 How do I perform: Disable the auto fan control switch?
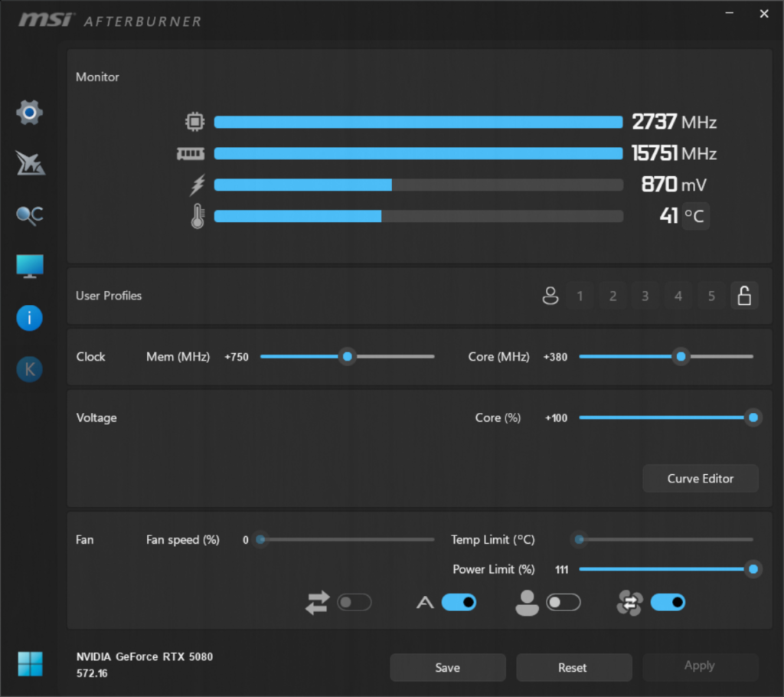pos(459,603)
